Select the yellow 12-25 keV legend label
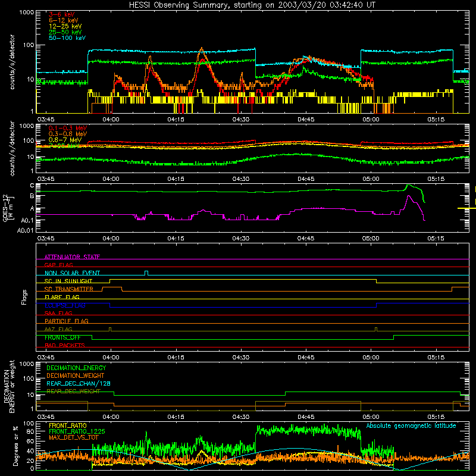Viewport: 476px width, 476px height. (65, 26)
